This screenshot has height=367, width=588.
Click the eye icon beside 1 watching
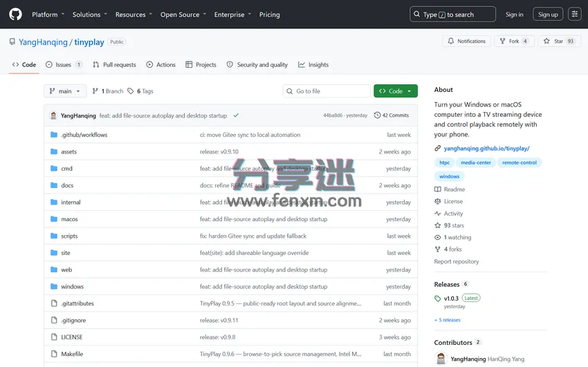click(x=438, y=237)
